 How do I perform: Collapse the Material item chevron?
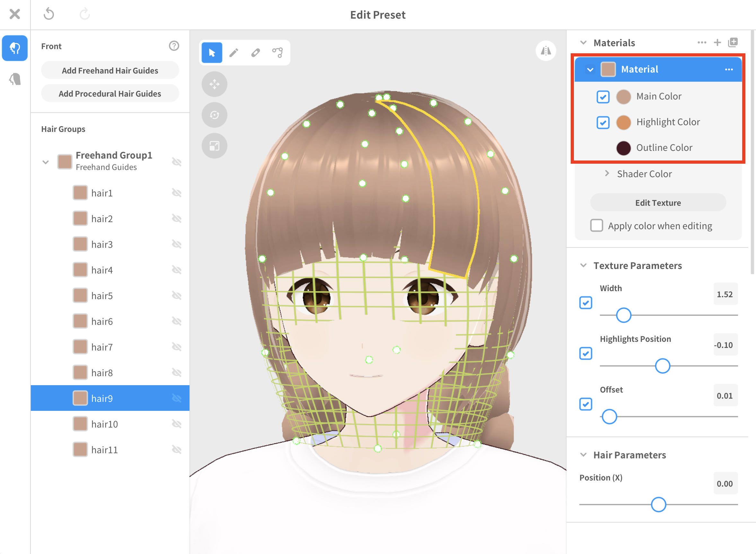pyautogui.click(x=590, y=70)
